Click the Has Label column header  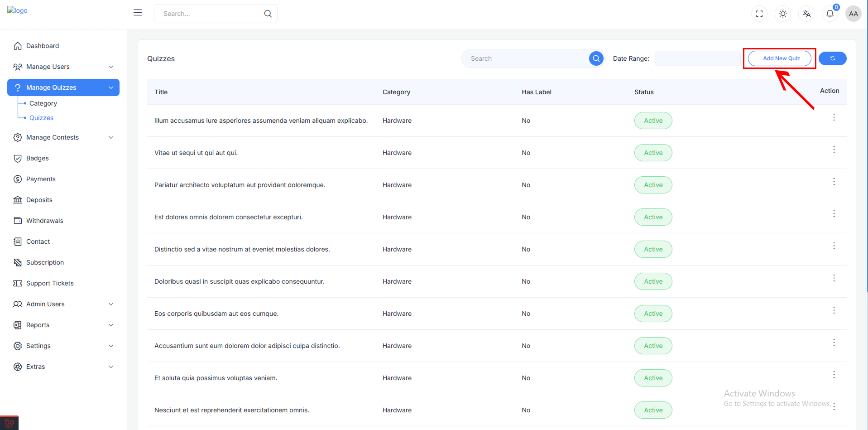(537, 92)
